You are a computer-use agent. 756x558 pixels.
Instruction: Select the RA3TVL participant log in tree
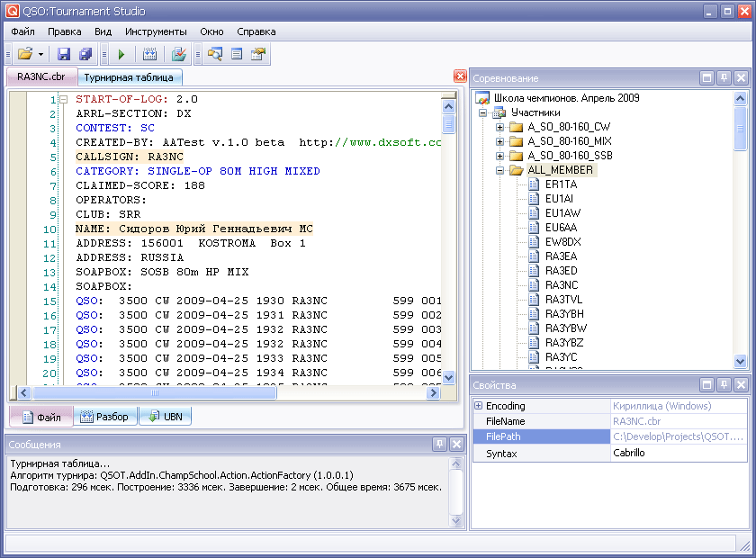[x=563, y=300]
